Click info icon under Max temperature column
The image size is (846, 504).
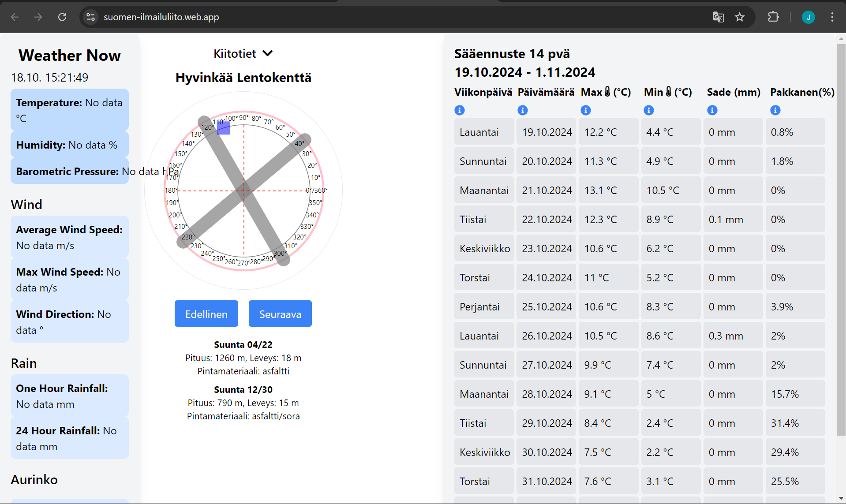click(x=585, y=110)
